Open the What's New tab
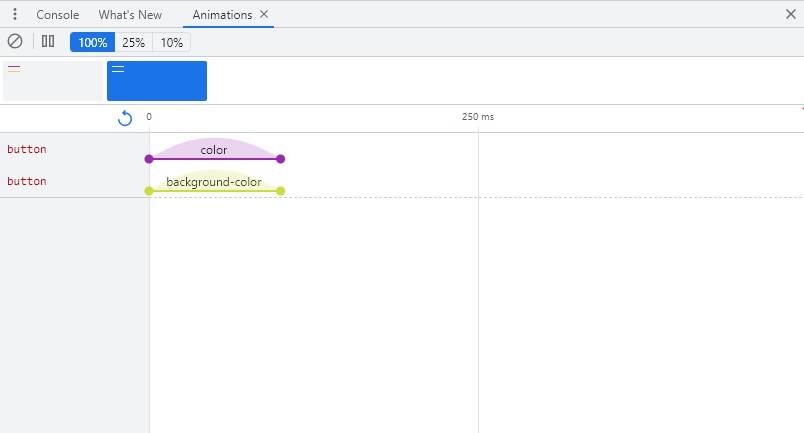Viewport: 804px width, 433px height. (x=130, y=15)
